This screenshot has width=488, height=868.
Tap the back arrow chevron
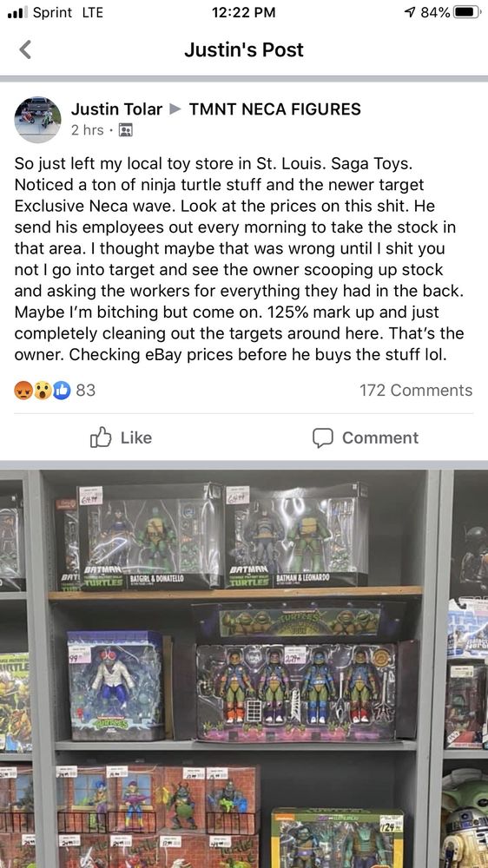(x=25, y=49)
